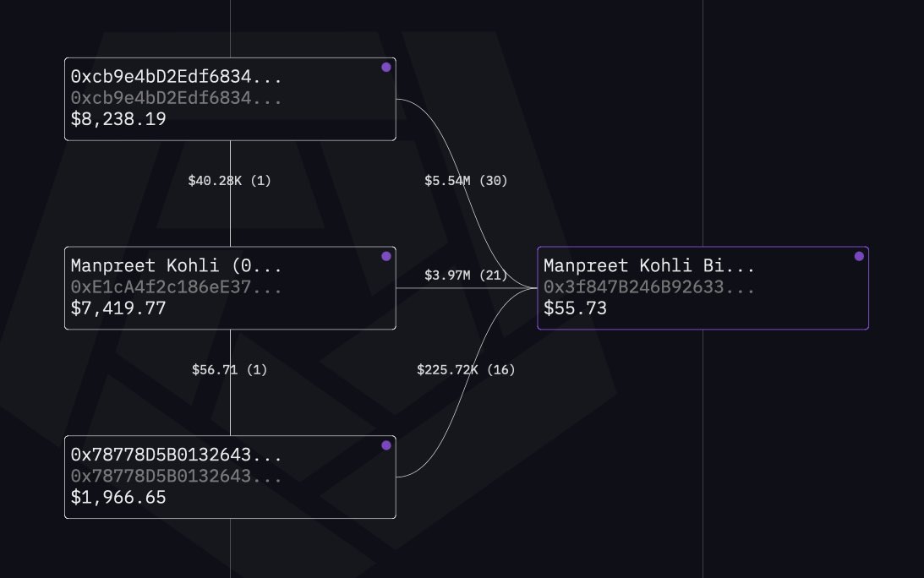Click the $3.97M (21) edge label

coord(466,275)
